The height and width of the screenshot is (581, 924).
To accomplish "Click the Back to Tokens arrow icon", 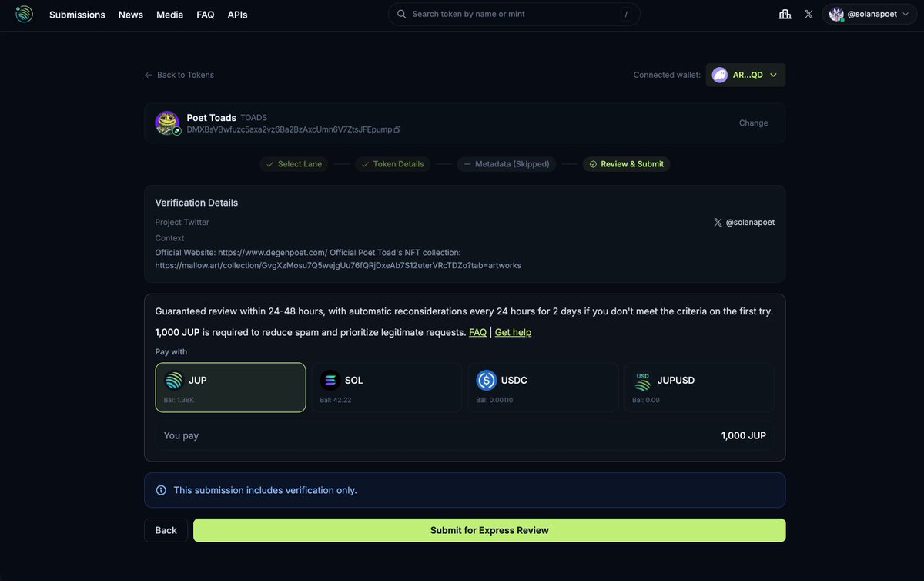I will coord(149,75).
